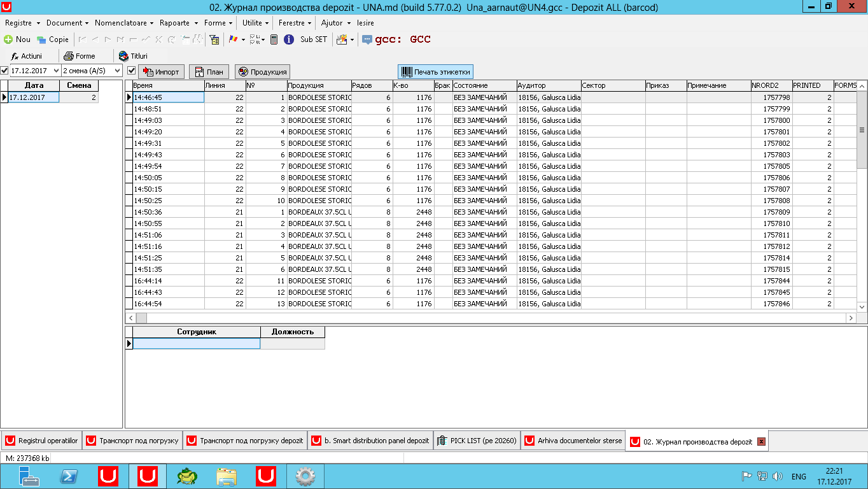The width and height of the screenshot is (868, 489).
Task: Click Печать этикетки button
Action: pos(435,72)
